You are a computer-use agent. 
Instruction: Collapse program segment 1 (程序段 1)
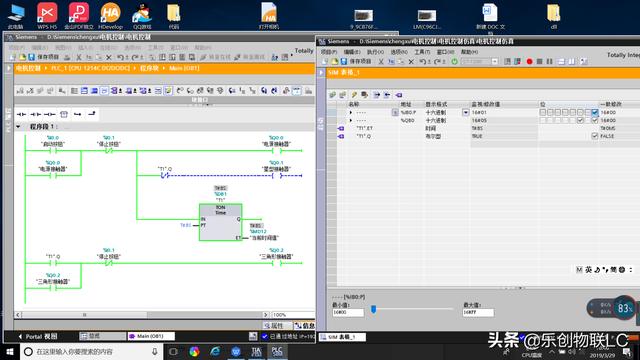tap(18, 127)
